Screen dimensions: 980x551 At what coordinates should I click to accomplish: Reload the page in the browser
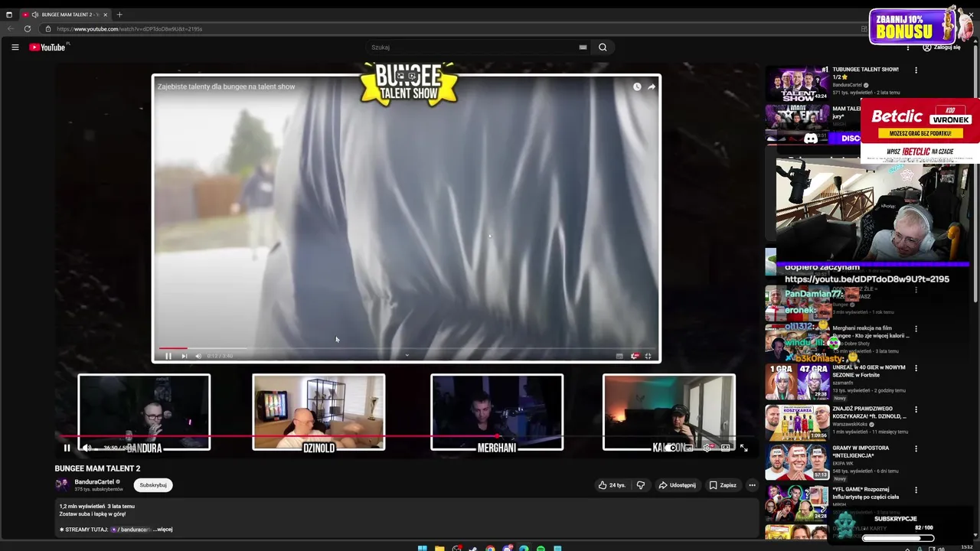click(x=28, y=29)
